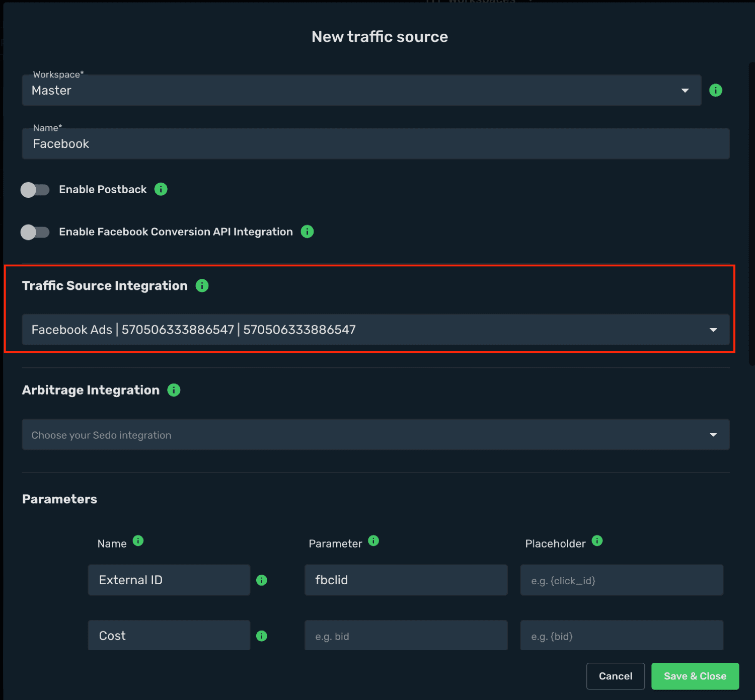Open Facebook Ads integration dropdown
This screenshot has width=755, height=700.
[x=375, y=330]
